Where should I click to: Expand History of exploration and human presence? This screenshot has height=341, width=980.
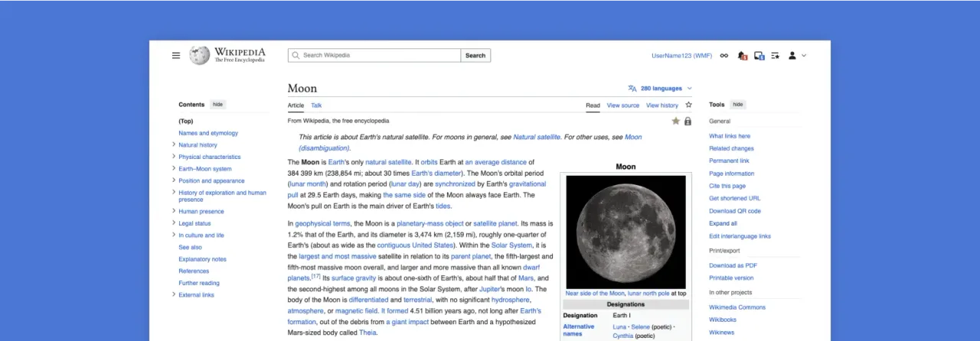174,193
